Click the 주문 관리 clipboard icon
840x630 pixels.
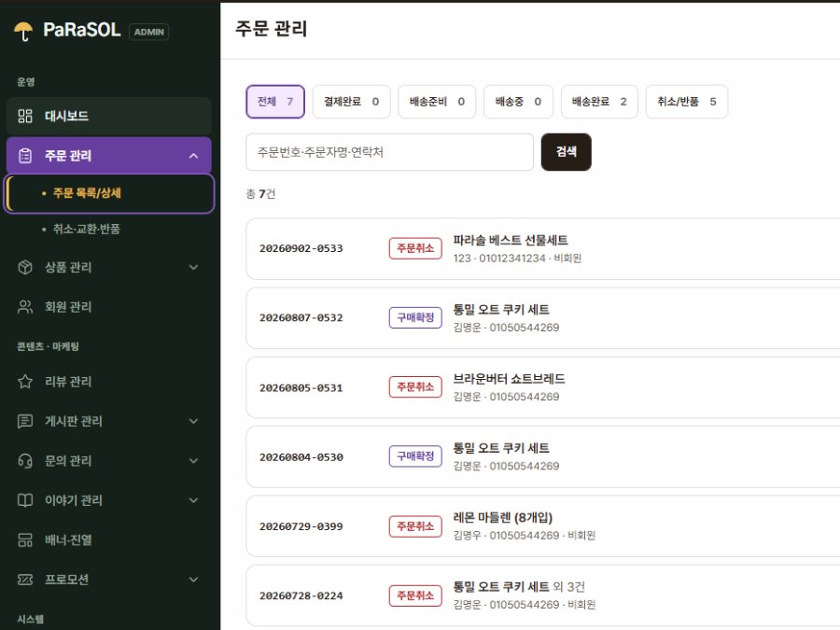pyautogui.click(x=25, y=156)
